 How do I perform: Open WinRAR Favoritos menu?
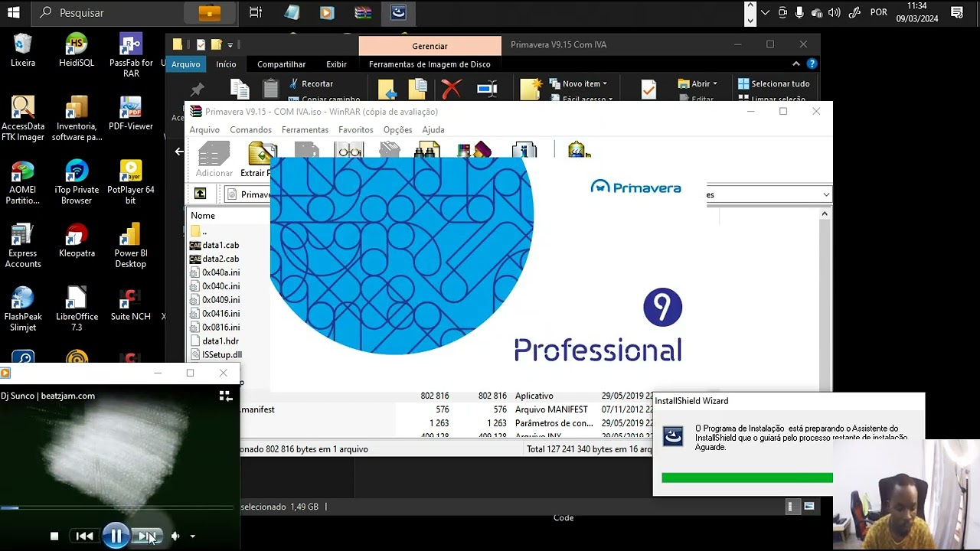356,130
